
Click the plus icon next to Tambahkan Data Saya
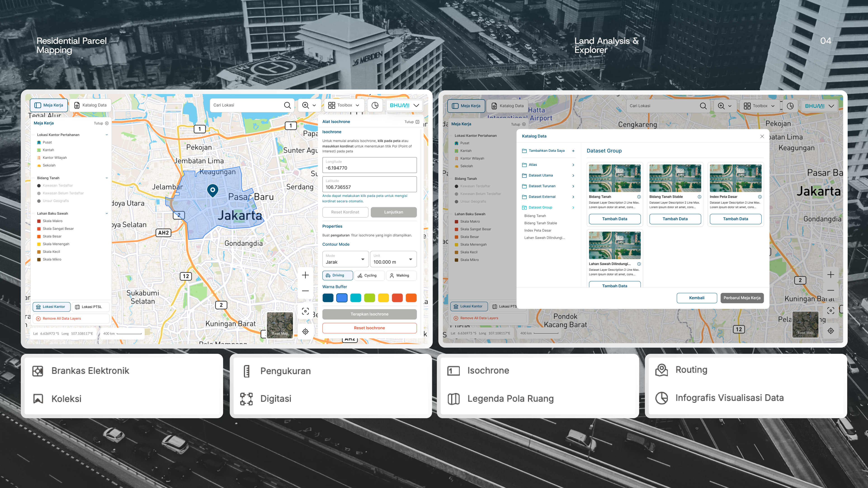click(x=573, y=150)
